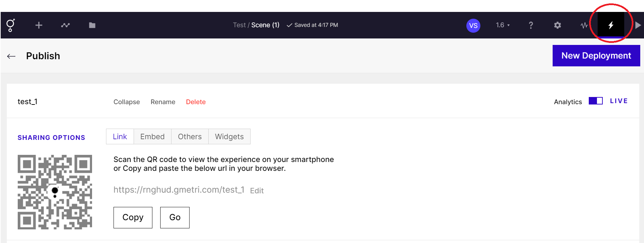Click the plus add icon

[x=39, y=25]
